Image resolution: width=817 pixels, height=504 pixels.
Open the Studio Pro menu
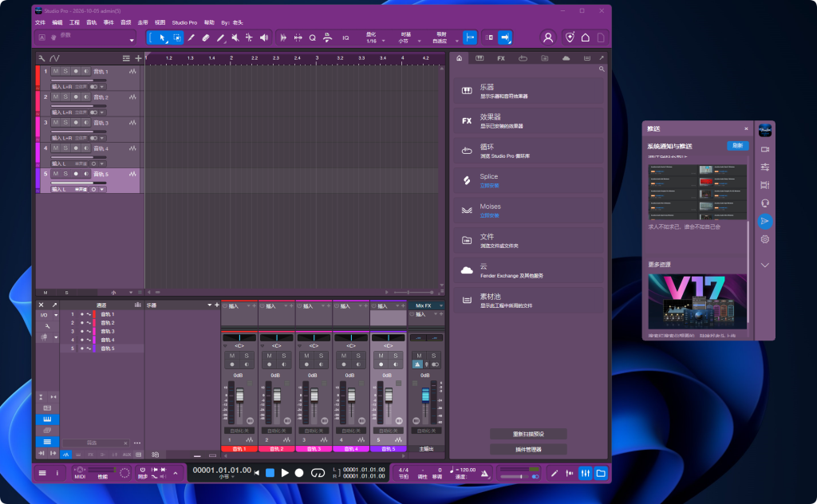click(184, 22)
